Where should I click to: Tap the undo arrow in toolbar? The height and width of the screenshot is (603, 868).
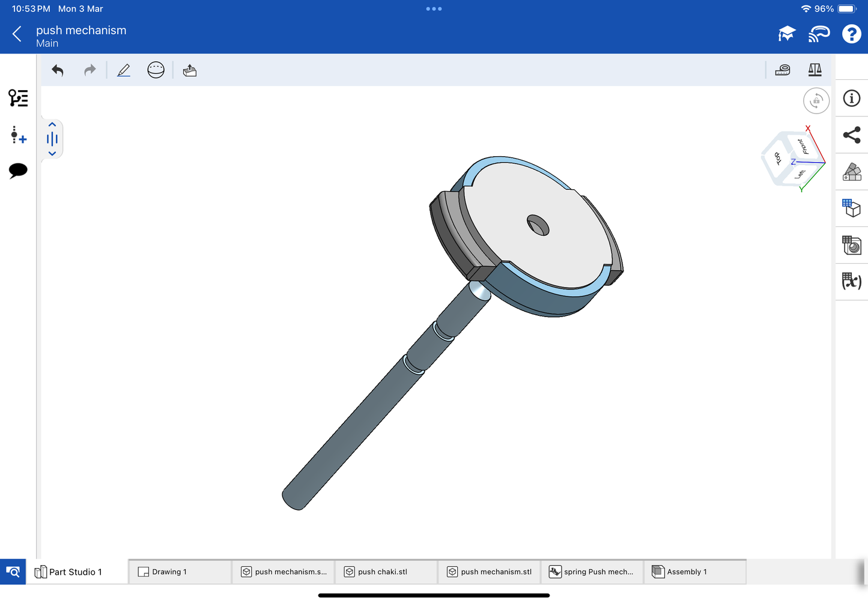click(58, 70)
